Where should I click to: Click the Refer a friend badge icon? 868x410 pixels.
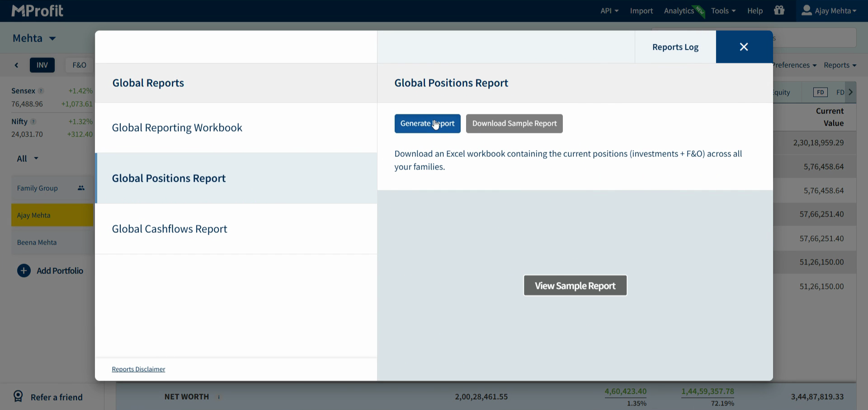18,396
